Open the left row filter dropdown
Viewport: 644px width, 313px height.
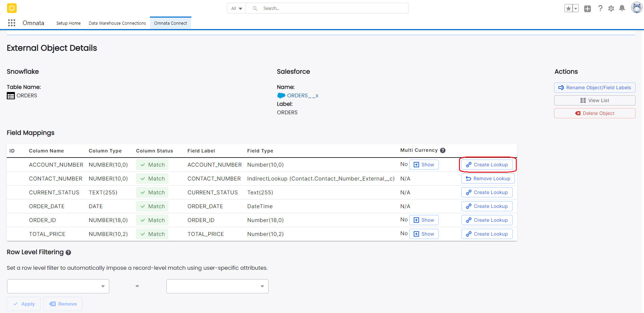click(58, 286)
